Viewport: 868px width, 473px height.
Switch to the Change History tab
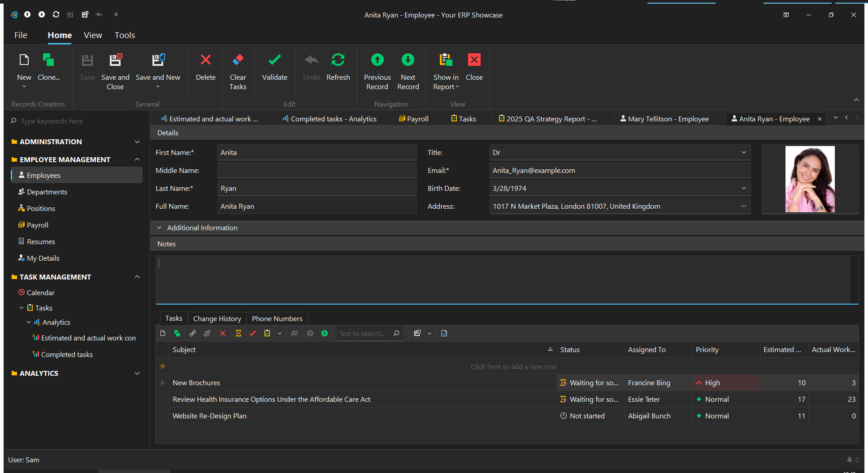click(x=217, y=319)
